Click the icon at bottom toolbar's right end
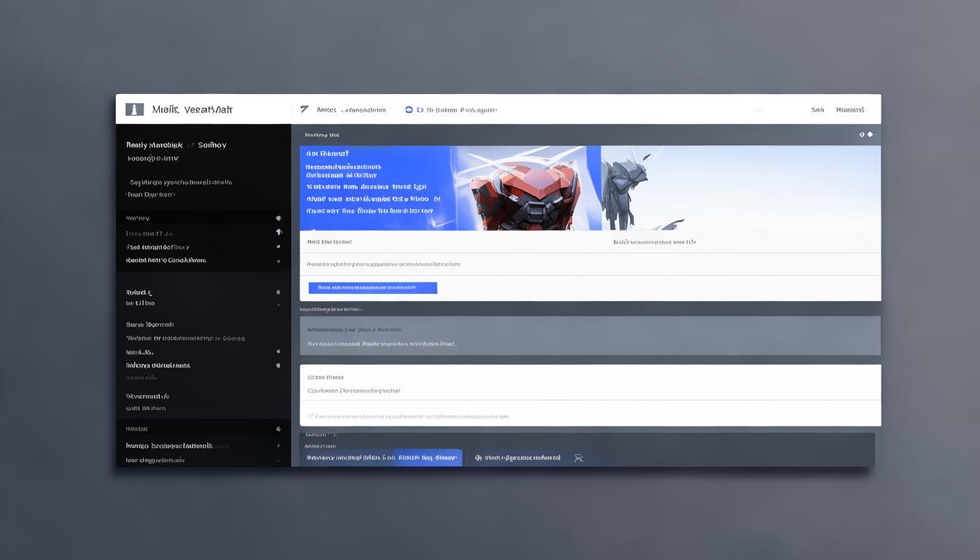 578,458
